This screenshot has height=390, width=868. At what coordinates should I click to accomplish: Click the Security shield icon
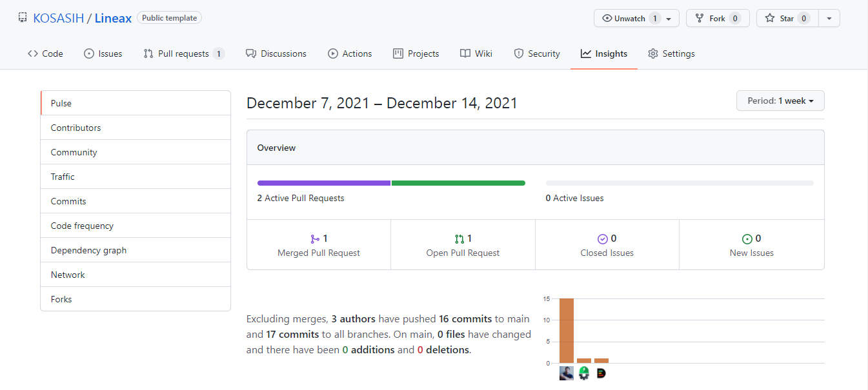click(519, 54)
